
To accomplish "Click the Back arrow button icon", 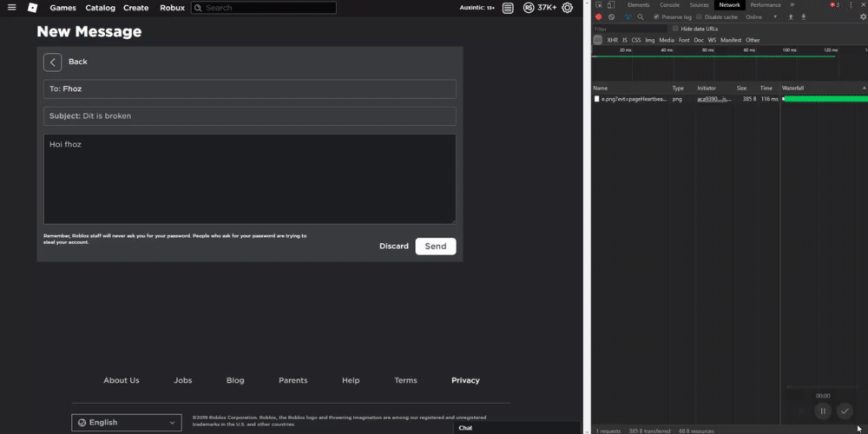I will point(53,62).
